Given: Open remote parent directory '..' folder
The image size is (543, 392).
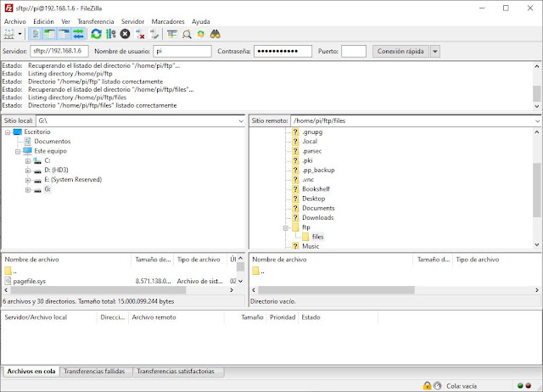Looking at the screenshot, I should click(258, 272).
